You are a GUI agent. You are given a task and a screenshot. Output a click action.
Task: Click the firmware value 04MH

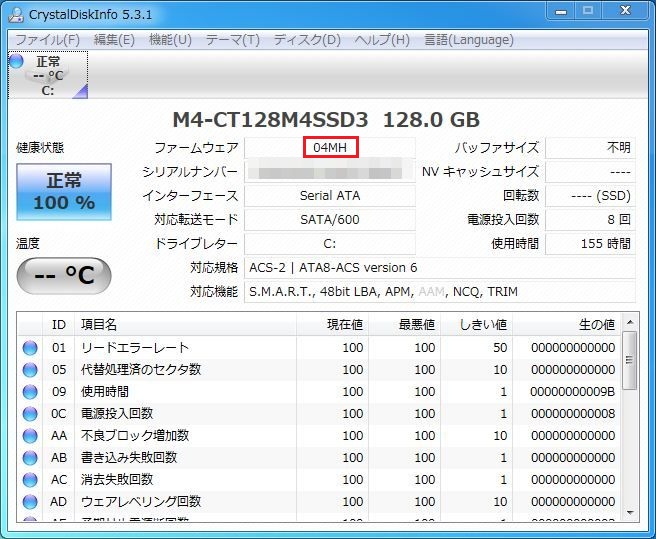click(x=330, y=148)
